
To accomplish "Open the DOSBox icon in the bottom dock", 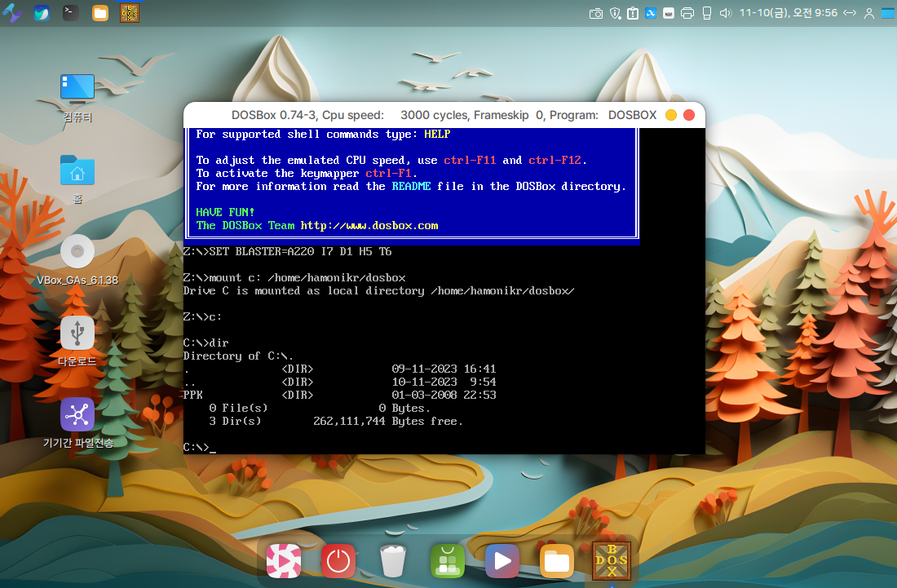I will click(611, 562).
